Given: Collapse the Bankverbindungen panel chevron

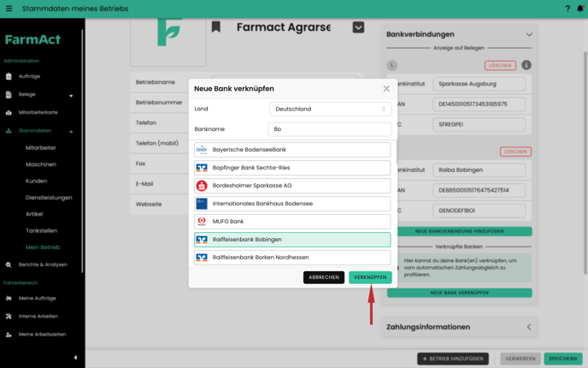Looking at the screenshot, I should pos(529,34).
